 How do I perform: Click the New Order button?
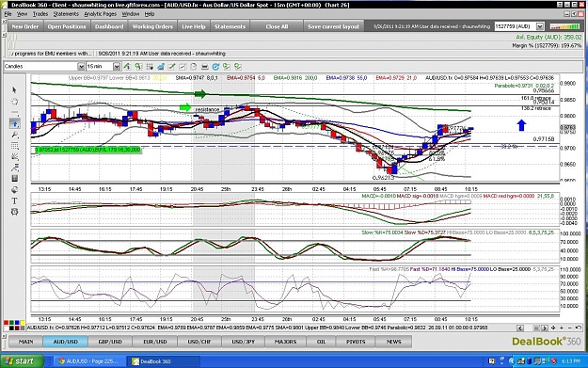click(25, 26)
